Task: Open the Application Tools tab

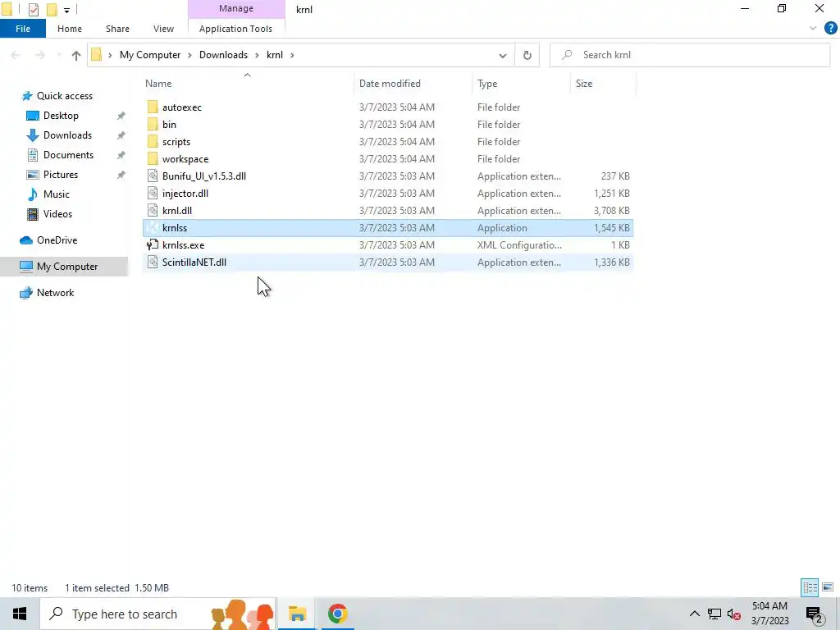Action: coord(235,29)
